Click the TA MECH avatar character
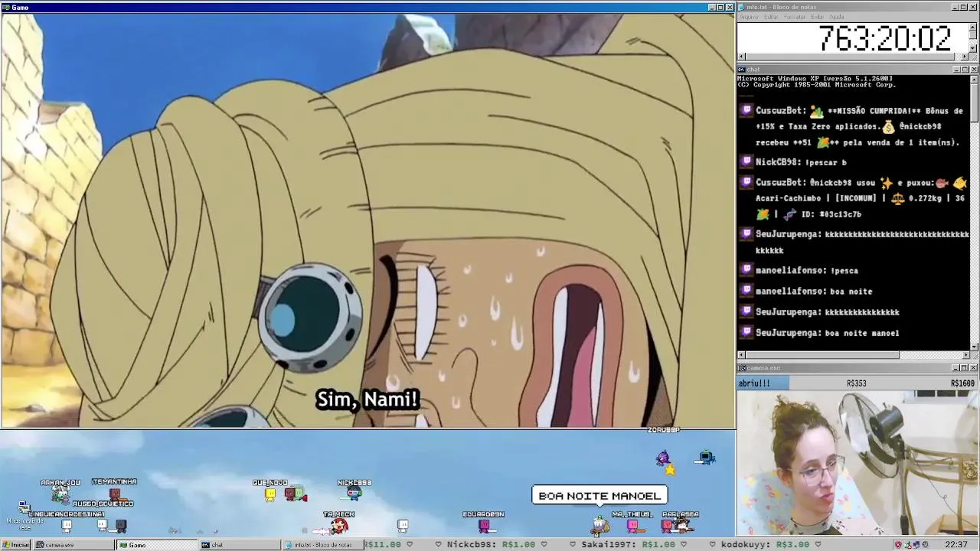This screenshot has height=551, width=980. pos(338,526)
